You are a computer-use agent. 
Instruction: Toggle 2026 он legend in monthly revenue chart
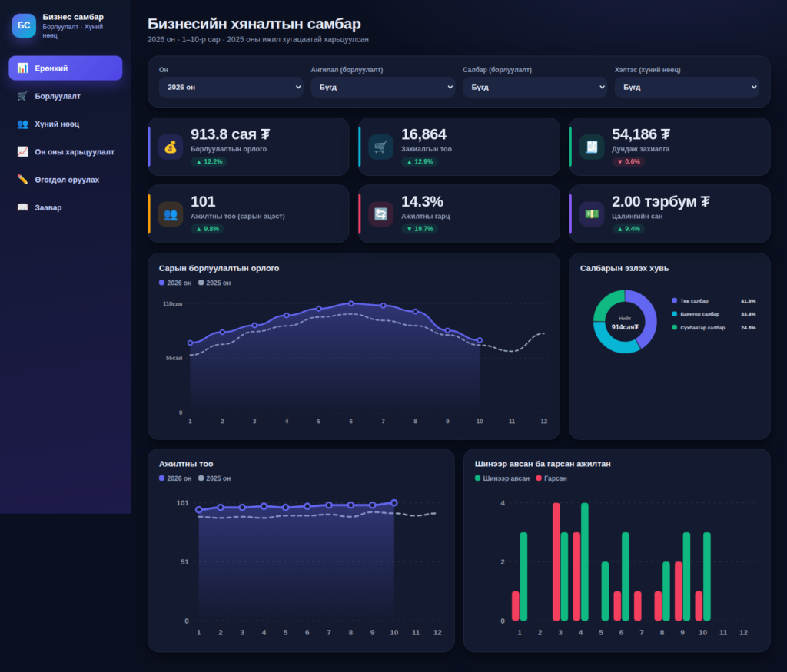[175, 283]
